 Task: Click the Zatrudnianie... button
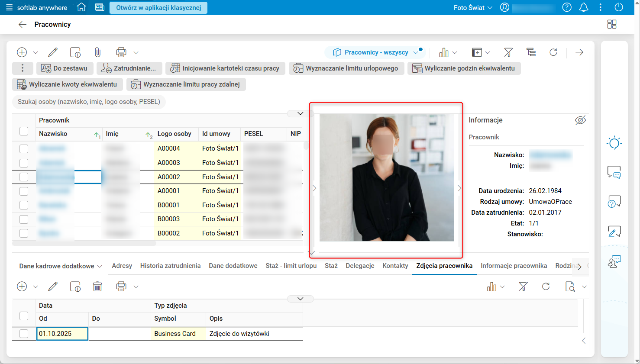pos(129,68)
